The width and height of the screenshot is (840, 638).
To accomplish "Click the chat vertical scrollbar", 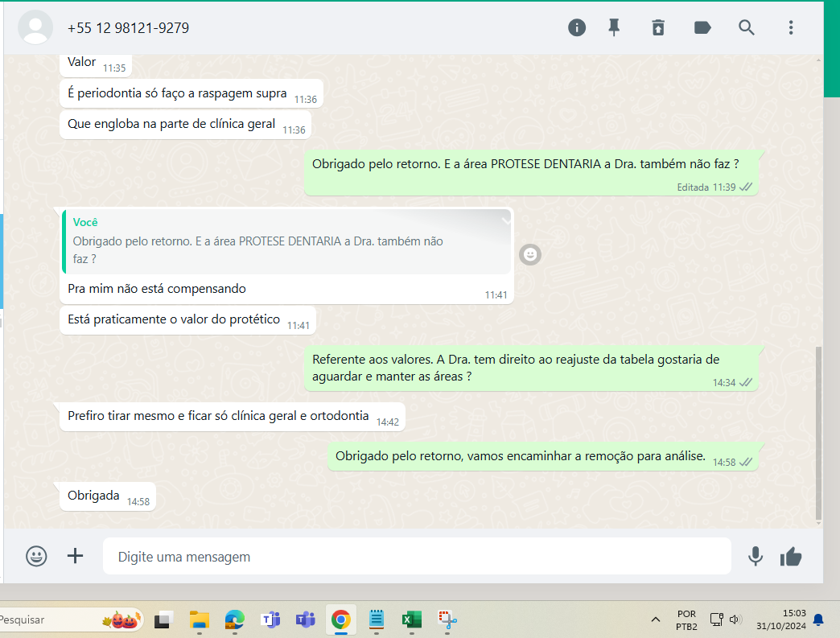I will click(818, 434).
